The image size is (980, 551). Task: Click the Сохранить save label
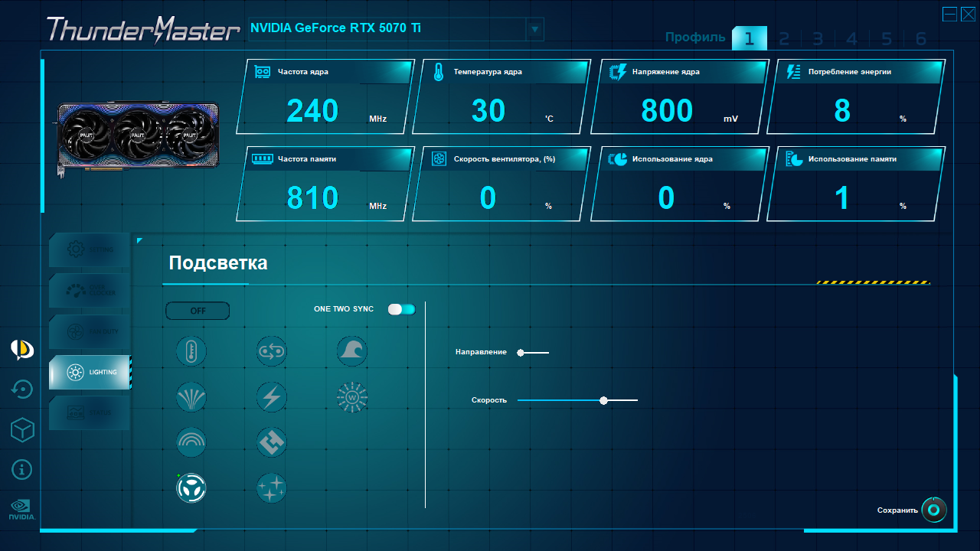point(897,510)
